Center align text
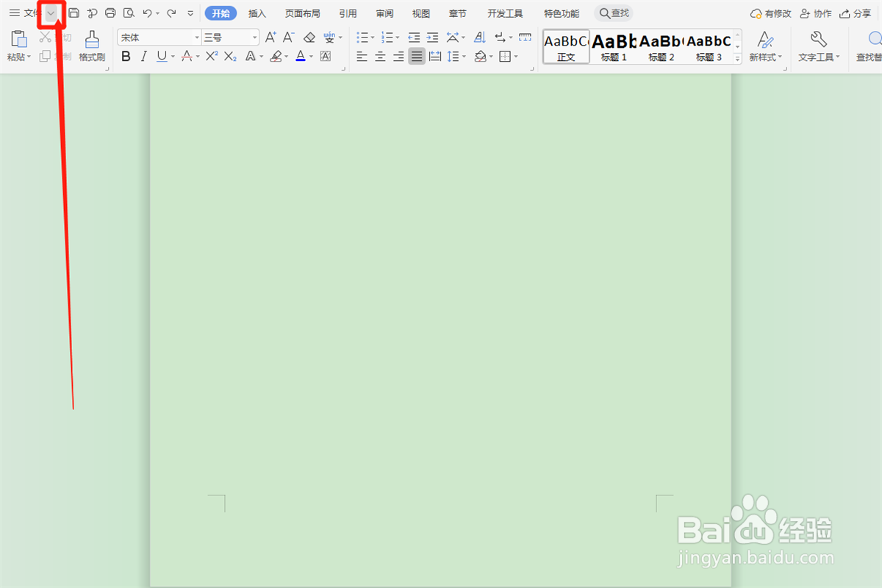 pyautogui.click(x=380, y=56)
